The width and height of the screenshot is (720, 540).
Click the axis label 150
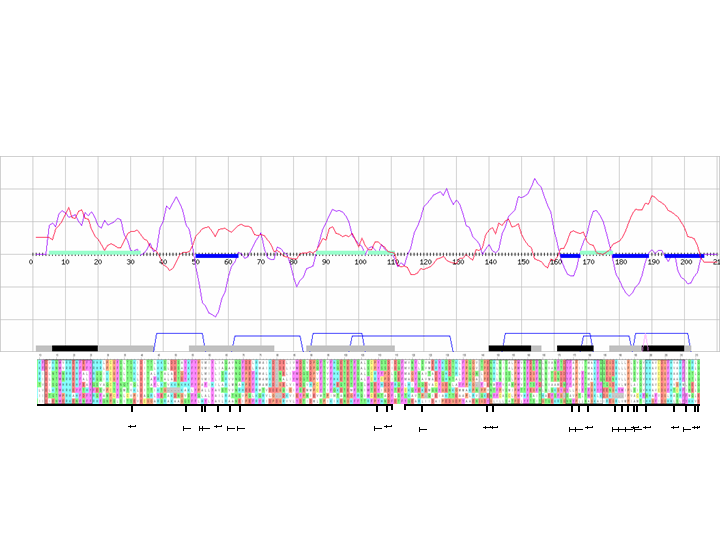tap(523, 262)
